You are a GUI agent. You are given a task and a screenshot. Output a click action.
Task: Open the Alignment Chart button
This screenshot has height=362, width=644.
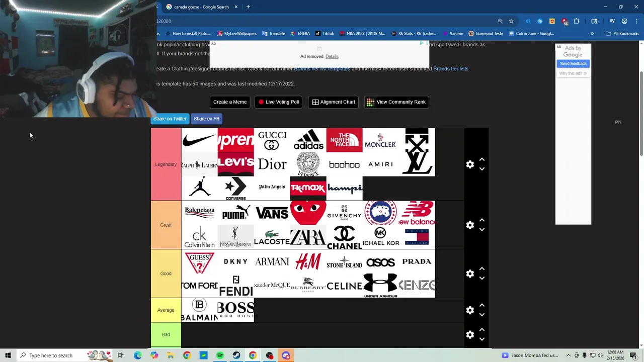(333, 102)
